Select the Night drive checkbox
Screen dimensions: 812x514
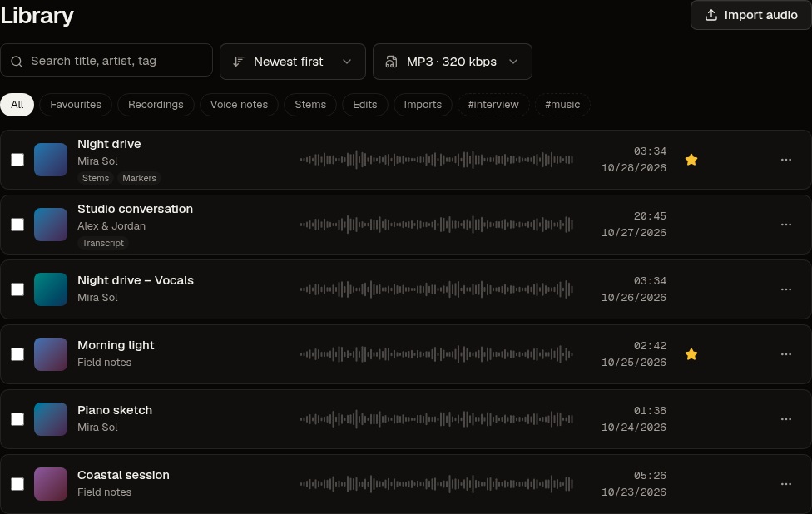[x=17, y=160]
